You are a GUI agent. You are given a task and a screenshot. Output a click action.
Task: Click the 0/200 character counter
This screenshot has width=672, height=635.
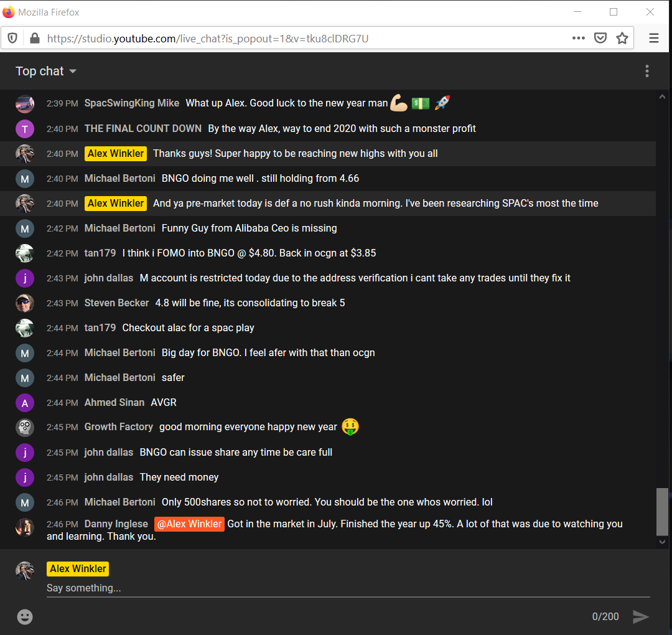[x=605, y=617]
